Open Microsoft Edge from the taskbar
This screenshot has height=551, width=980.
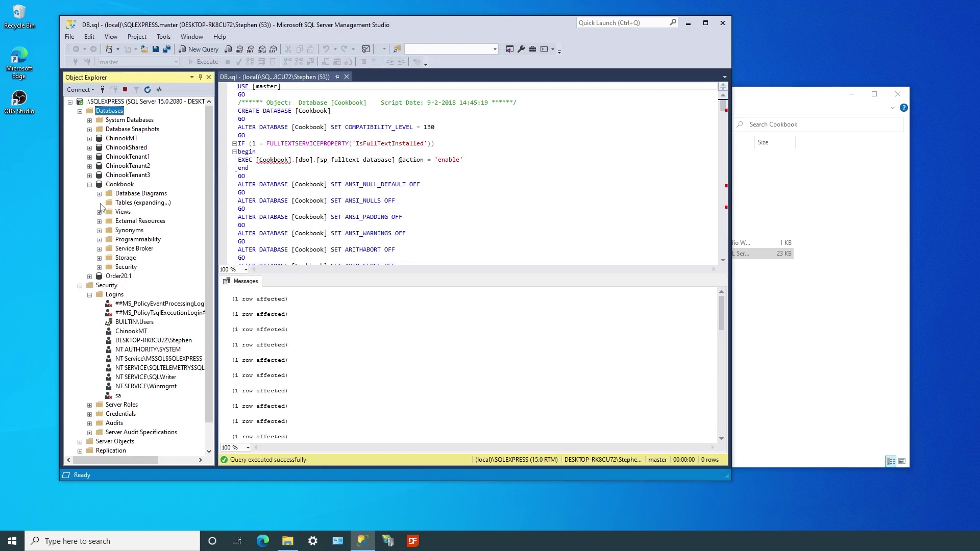point(262,541)
